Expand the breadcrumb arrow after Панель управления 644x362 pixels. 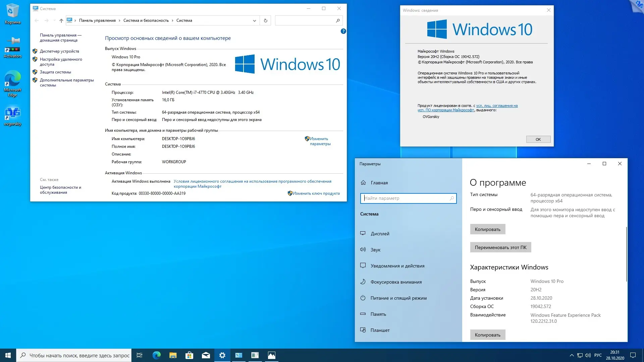coord(119,20)
